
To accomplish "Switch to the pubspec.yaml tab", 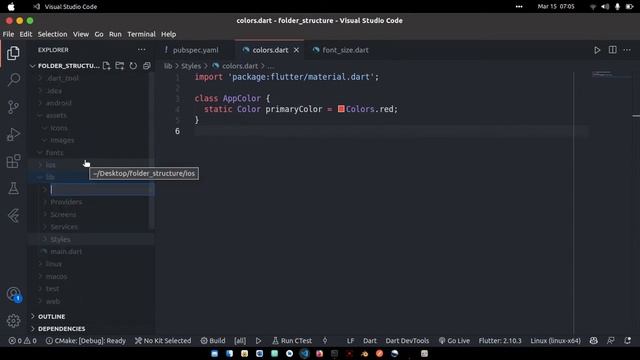I will pos(195,50).
